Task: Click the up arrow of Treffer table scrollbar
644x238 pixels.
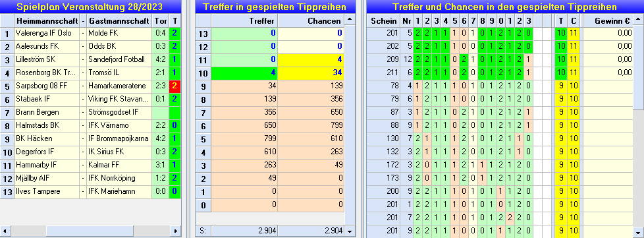Action: [350, 19]
